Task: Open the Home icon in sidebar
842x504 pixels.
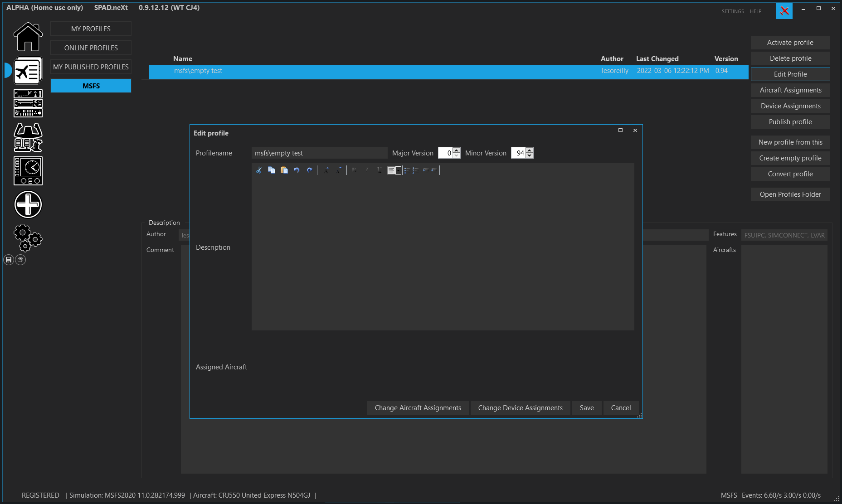Action: tap(28, 37)
